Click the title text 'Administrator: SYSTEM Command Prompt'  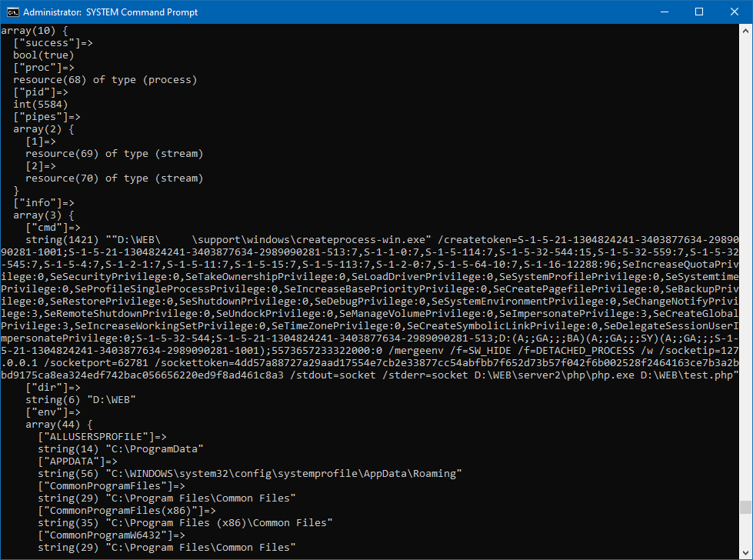[111, 12]
